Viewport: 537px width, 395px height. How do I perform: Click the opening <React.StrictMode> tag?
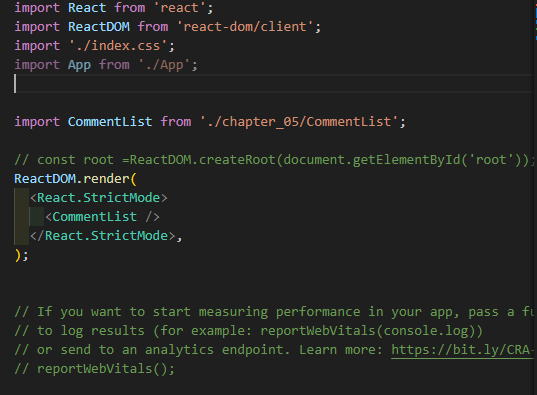tap(99, 198)
